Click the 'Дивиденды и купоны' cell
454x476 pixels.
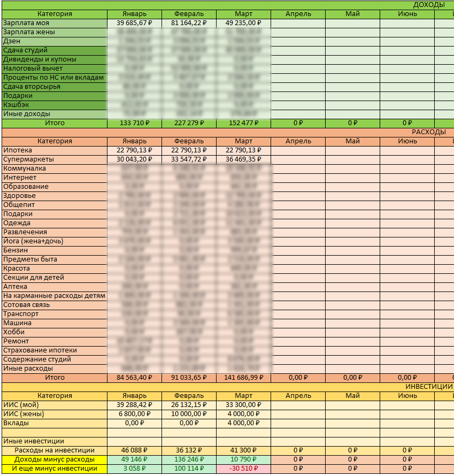point(55,59)
